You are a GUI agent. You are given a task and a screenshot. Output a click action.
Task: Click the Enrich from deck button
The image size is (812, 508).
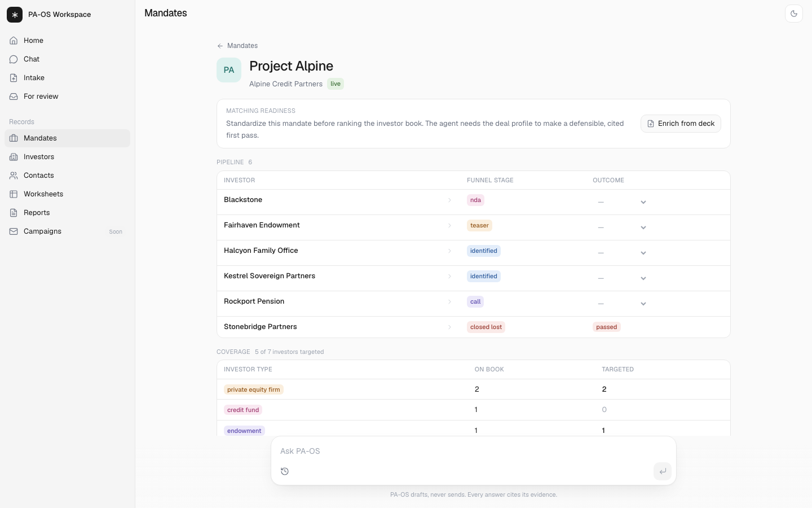tap(681, 124)
